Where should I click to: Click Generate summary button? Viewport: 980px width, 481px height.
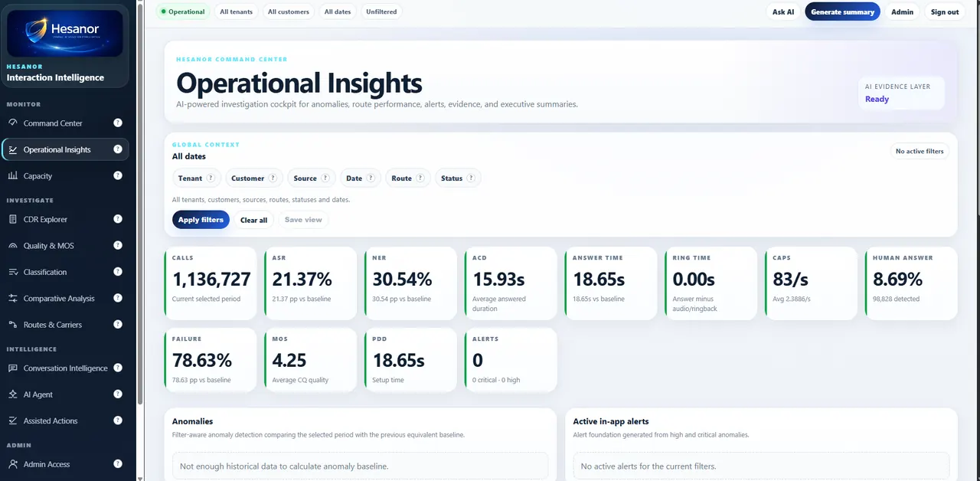point(842,11)
